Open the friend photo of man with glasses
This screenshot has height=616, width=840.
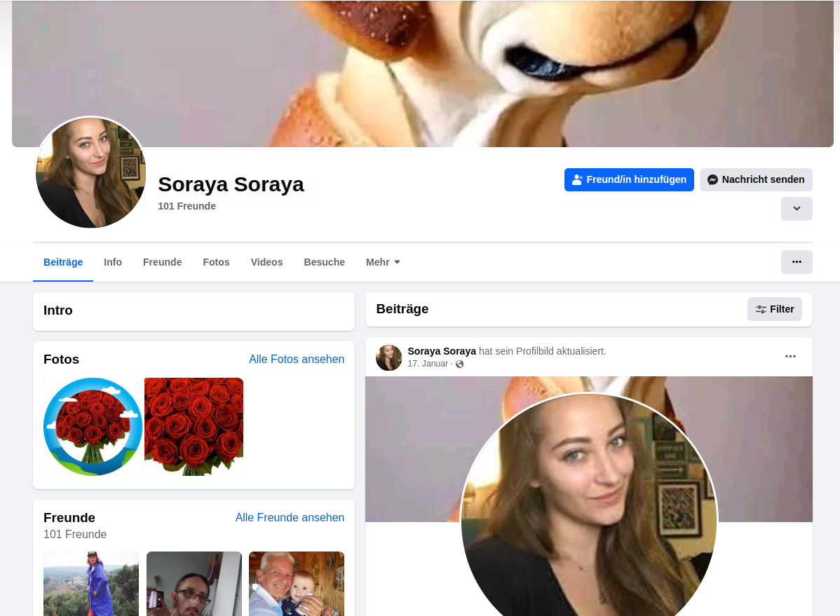[194, 584]
